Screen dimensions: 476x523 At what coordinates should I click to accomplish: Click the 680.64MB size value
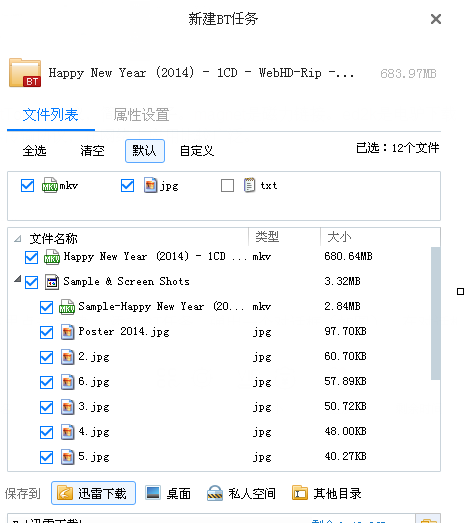(348, 256)
